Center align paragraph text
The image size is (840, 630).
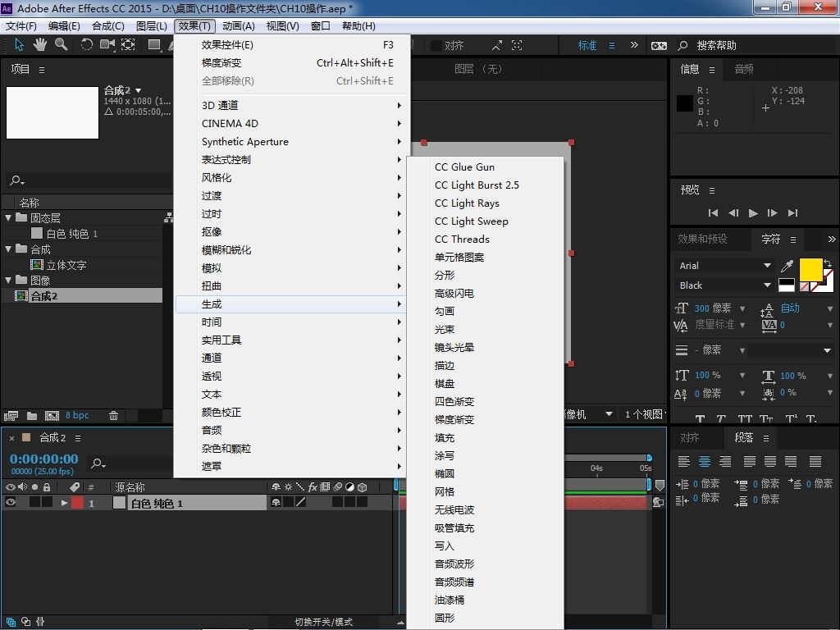(x=705, y=461)
